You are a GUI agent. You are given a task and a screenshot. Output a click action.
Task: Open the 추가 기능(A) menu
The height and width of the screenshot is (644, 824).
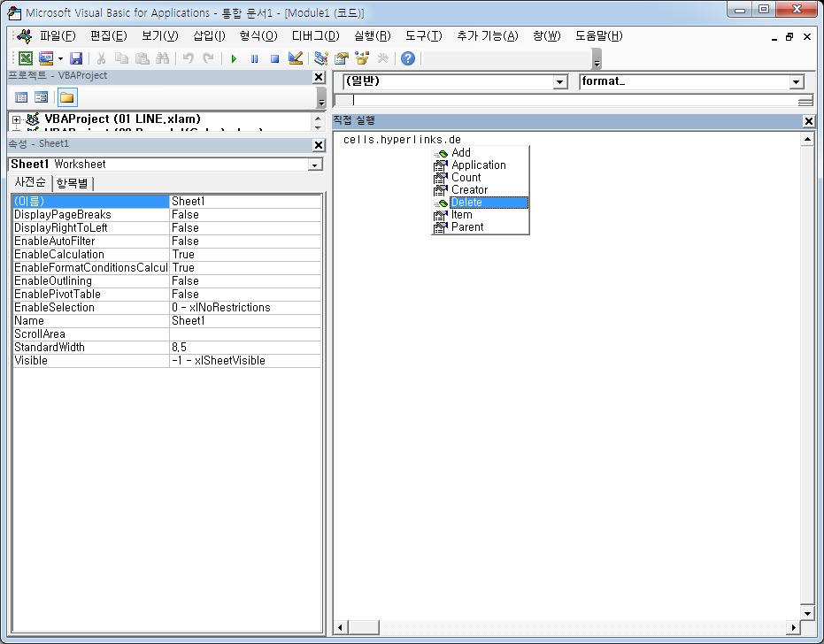tap(487, 35)
